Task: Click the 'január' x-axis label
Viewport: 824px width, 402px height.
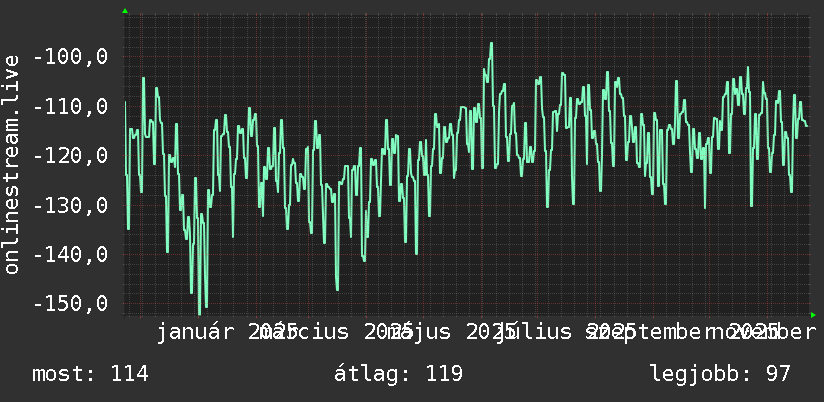Action: click(198, 332)
